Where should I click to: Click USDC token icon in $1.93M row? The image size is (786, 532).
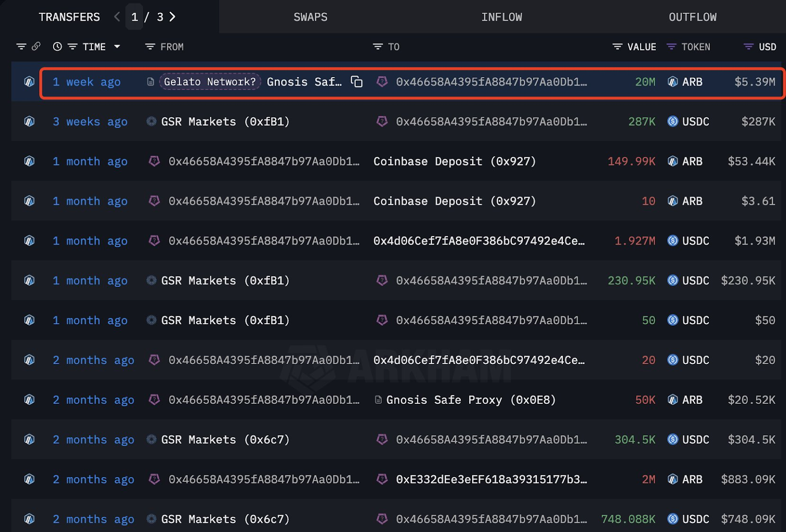(x=673, y=241)
